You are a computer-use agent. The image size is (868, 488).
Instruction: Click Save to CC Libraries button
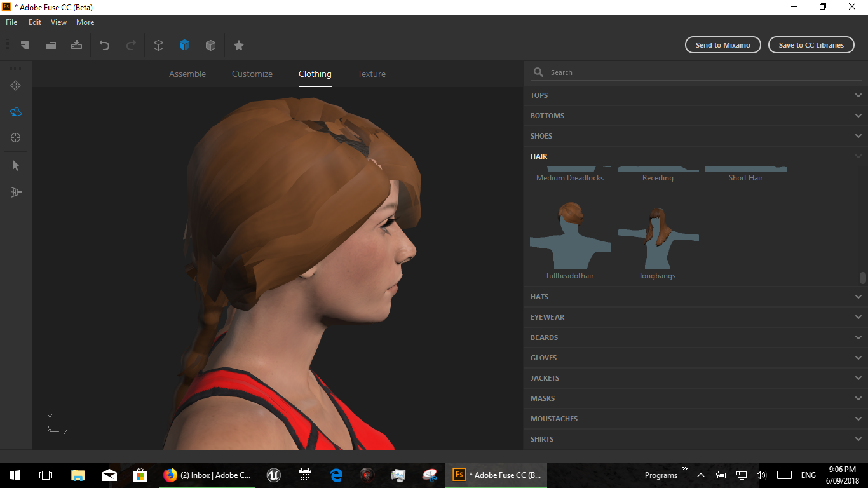811,45
